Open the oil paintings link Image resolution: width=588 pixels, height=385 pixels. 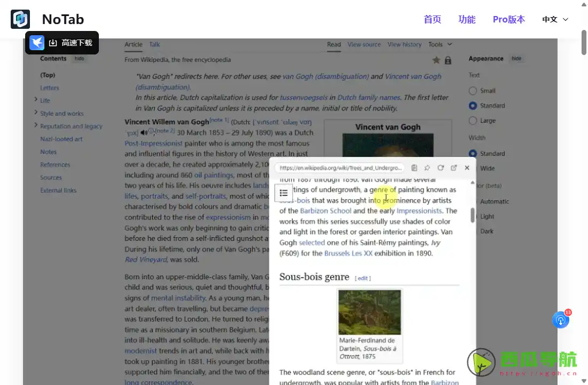pos(213,175)
